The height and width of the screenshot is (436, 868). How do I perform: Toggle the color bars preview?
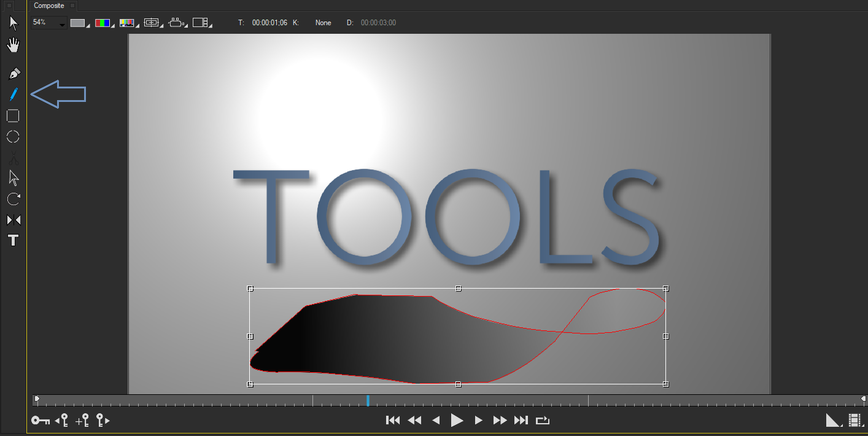pos(127,22)
